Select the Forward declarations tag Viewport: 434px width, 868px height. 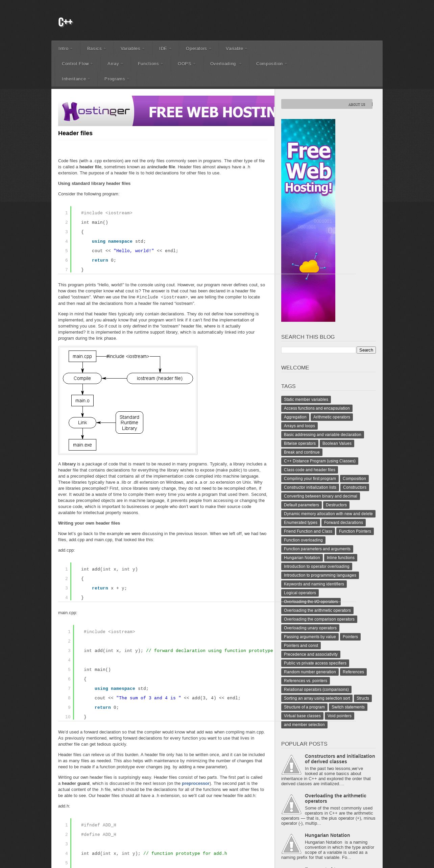pos(343,523)
